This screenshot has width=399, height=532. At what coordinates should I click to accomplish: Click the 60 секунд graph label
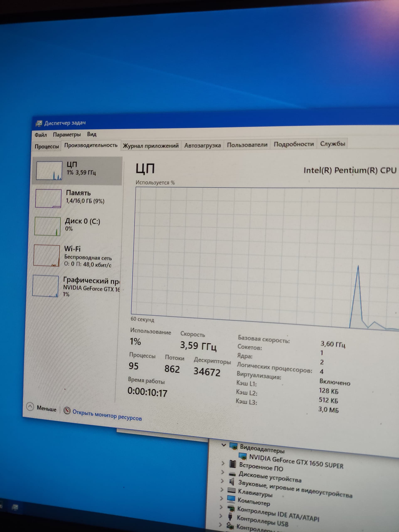(x=142, y=319)
